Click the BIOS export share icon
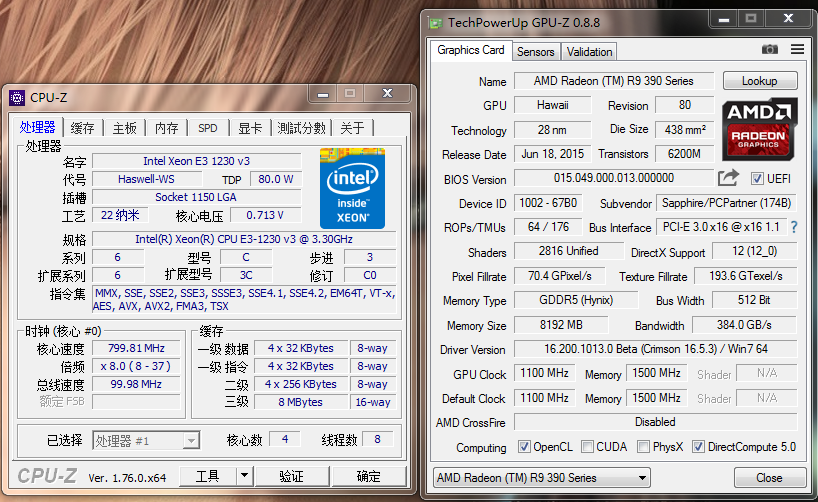The image size is (818, 502). (728, 178)
